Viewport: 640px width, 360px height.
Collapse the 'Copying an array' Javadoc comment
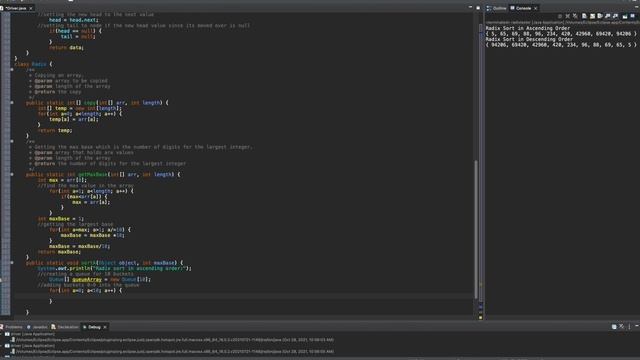(12, 70)
